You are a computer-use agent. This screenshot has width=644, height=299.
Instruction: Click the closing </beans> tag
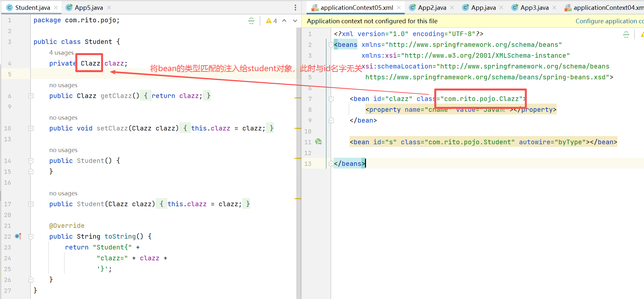[x=350, y=164]
